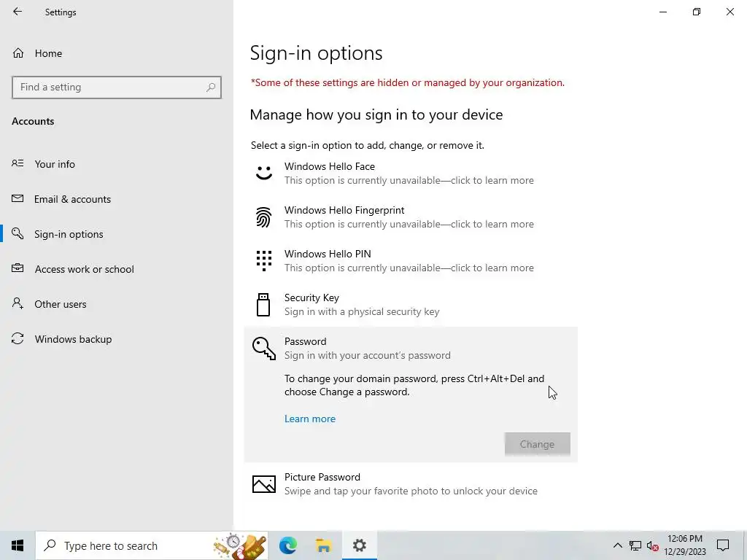Go to Access work or school

point(117,269)
